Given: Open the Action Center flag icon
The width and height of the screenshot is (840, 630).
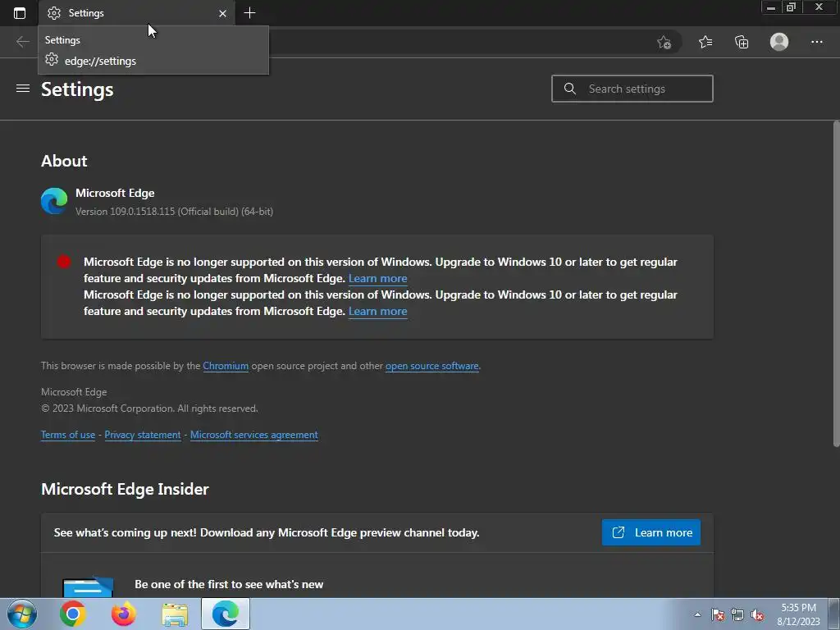Looking at the screenshot, I should coord(718,614).
